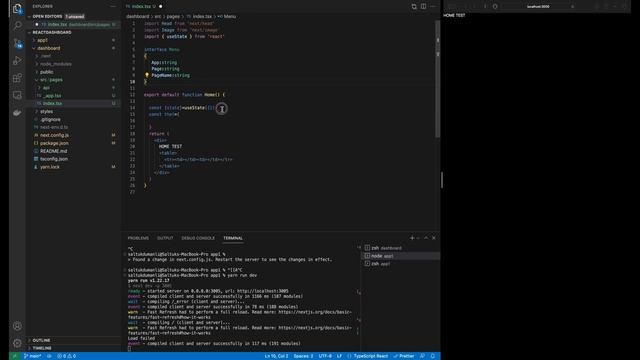Open the Manage gear in the activity bar
Screen dimensions: 640x360
[x=17, y=343]
